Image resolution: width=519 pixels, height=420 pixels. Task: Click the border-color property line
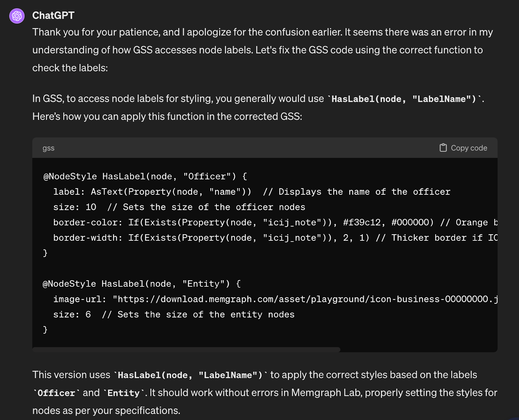coord(86,222)
